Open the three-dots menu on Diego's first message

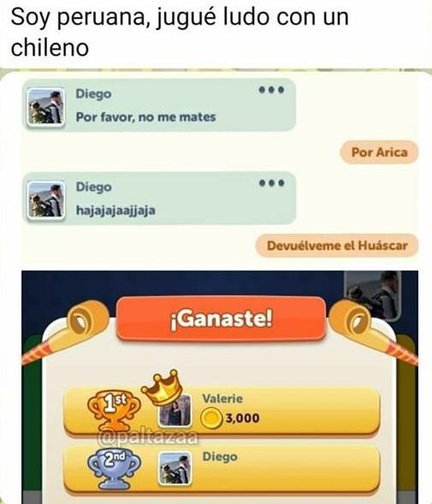[272, 90]
